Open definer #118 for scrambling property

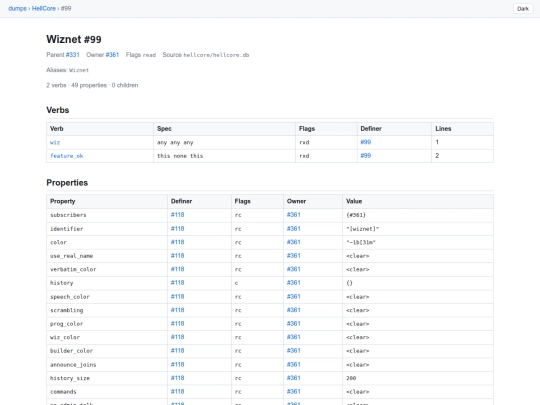177,310
